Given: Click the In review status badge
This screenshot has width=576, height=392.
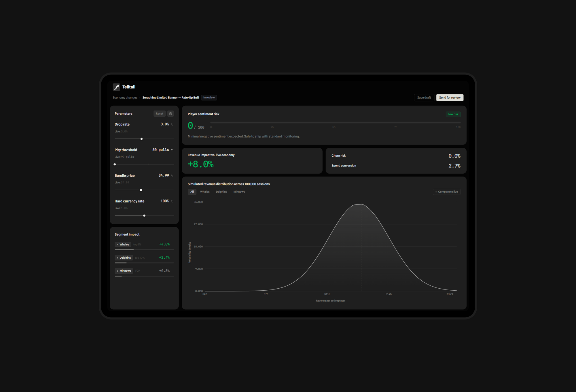Looking at the screenshot, I should [x=209, y=98].
